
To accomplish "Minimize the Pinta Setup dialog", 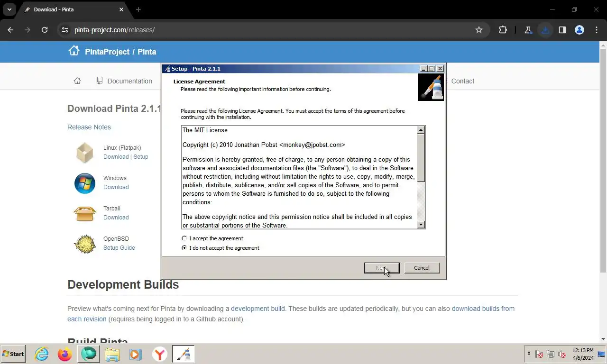I will coord(424,69).
